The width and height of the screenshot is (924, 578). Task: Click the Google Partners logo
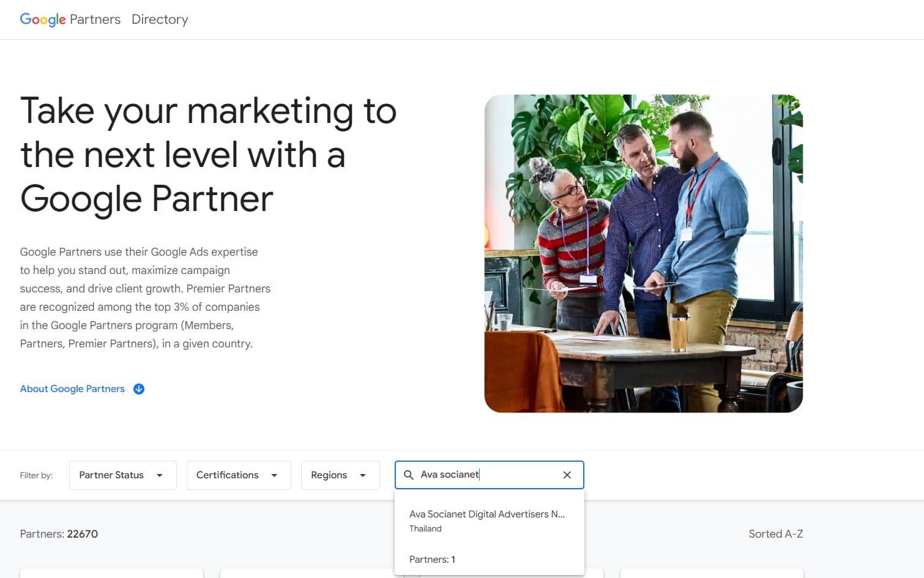(x=70, y=20)
